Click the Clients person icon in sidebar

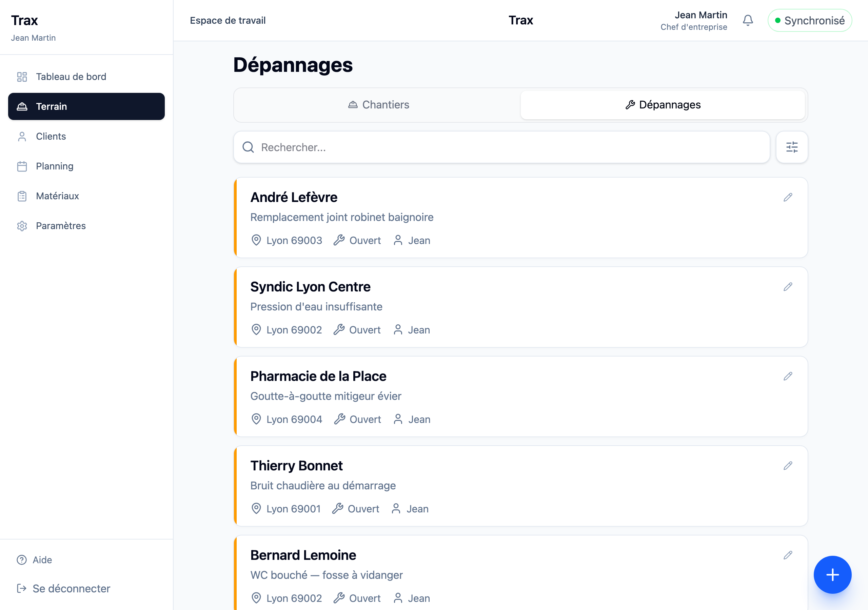point(22,137)
